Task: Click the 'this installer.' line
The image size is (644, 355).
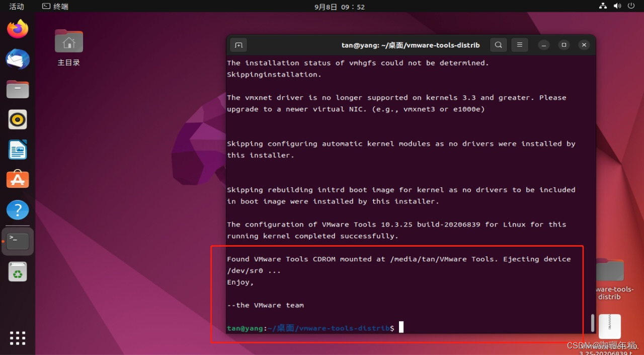Action: 261,155
